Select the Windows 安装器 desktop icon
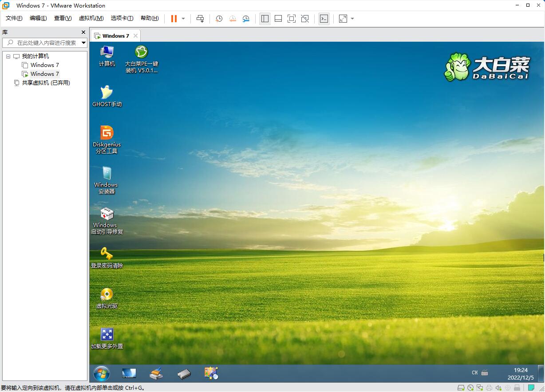This screenshot has height=392, width=545. pyautogui.click(x=107, y=180)
